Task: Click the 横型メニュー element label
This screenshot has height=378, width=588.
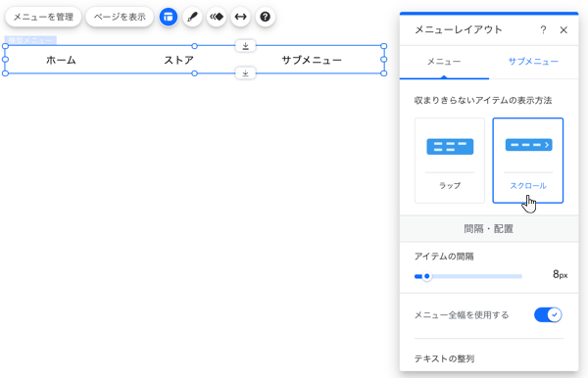Action: point(30,40)
